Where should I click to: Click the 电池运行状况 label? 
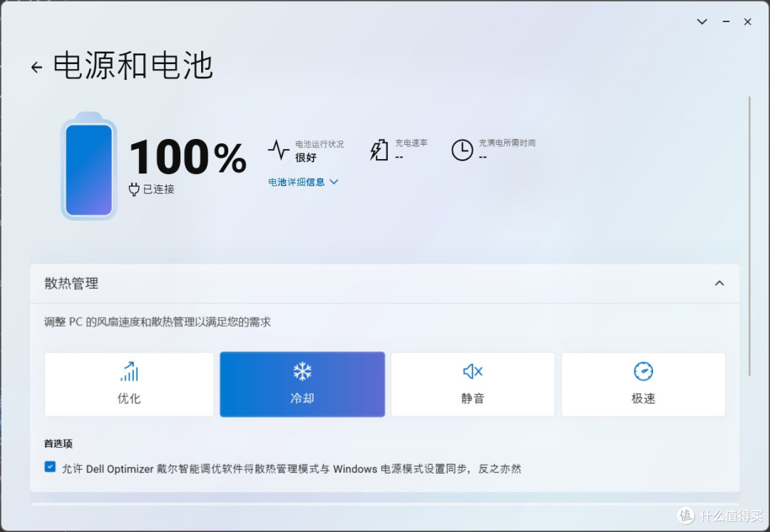[x=319, y=144]
